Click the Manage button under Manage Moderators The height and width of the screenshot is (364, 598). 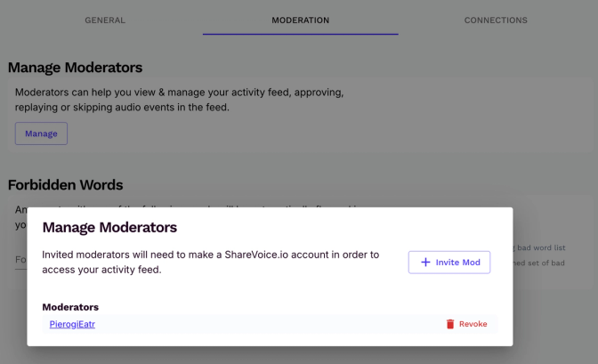[x=41, y=133]
